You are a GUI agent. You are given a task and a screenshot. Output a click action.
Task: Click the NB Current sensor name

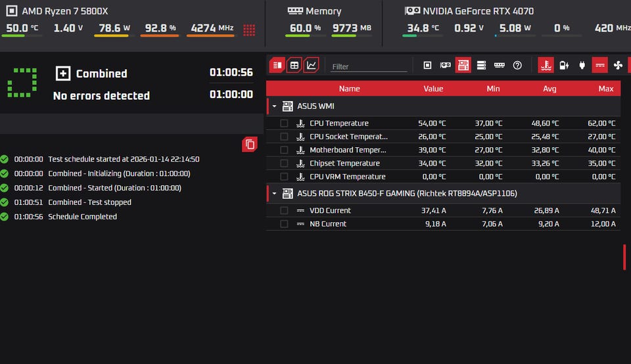coord(327,223)
